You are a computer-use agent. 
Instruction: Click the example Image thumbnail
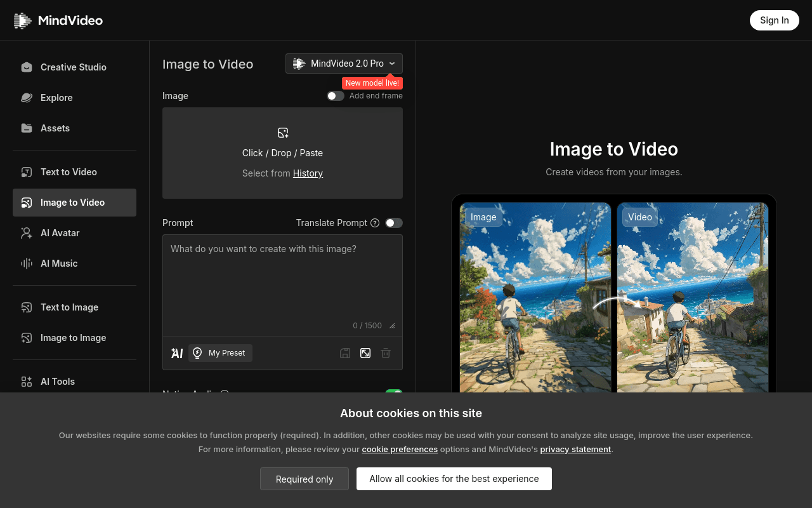[535, 297]
